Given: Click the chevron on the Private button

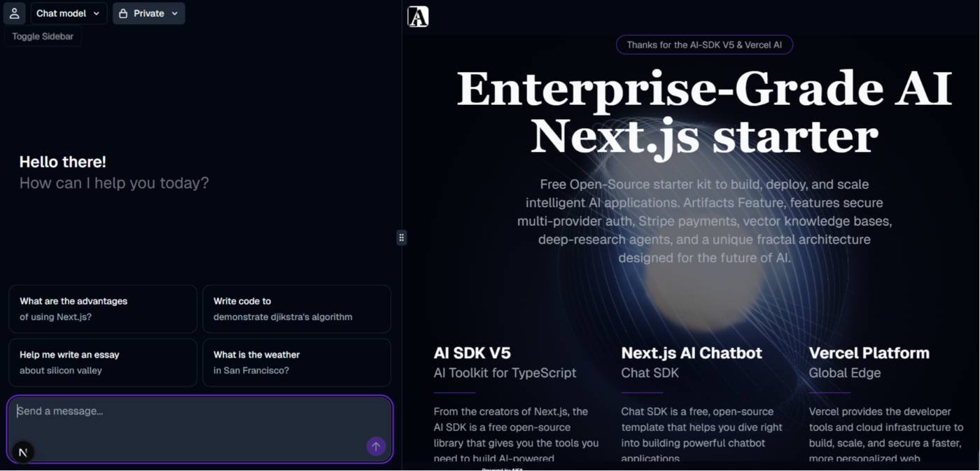Looking at the screenshot, I should coord(174,13).
